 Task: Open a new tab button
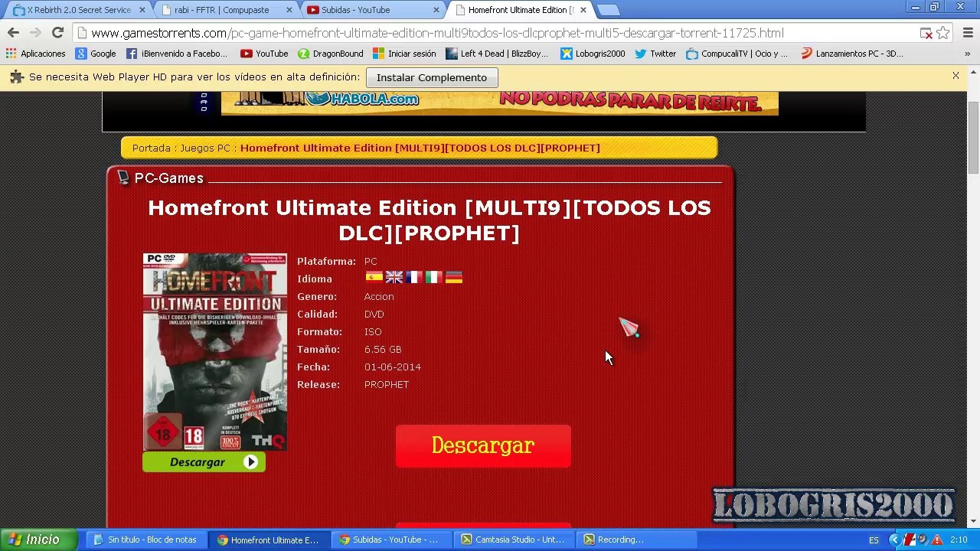(608, 10)
